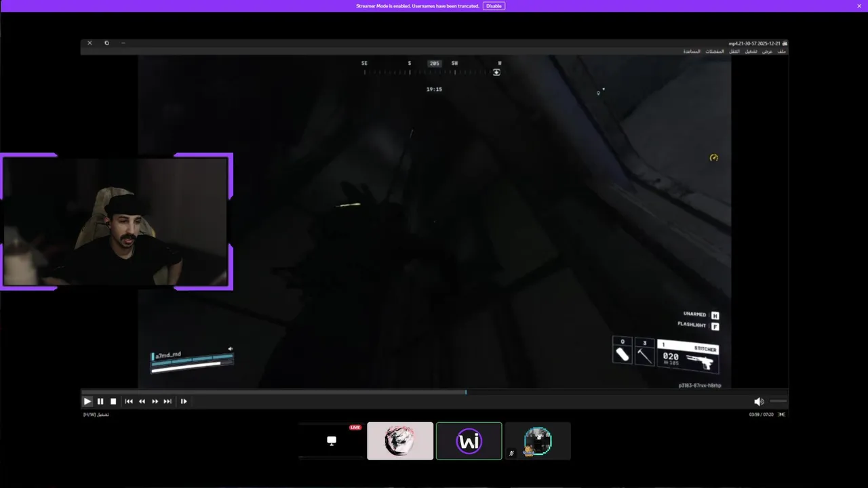This screenshot has width=868, height=488.
Task: Minimize the media player window
Action: [123, 43]
